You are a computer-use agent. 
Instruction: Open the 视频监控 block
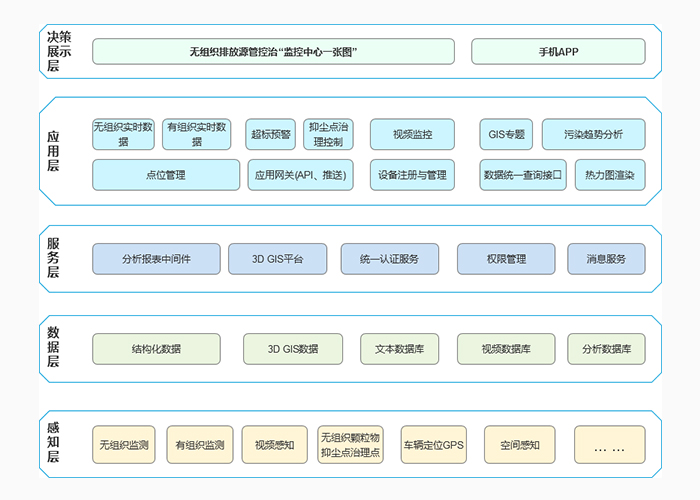(x=412, y=134)
